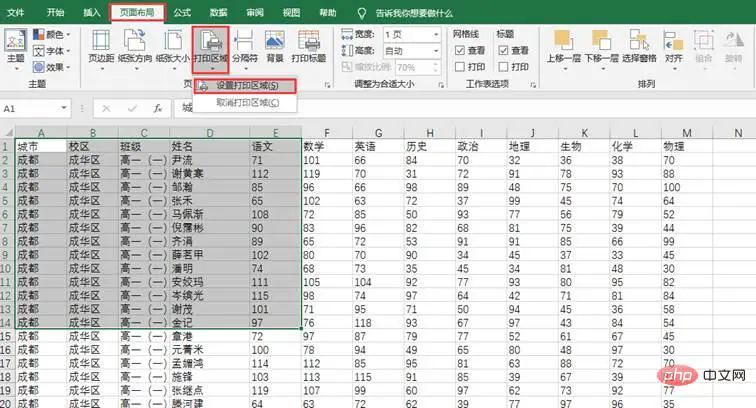
Task: Click cell 物理 header in M1
Action: tap(687, 146)
